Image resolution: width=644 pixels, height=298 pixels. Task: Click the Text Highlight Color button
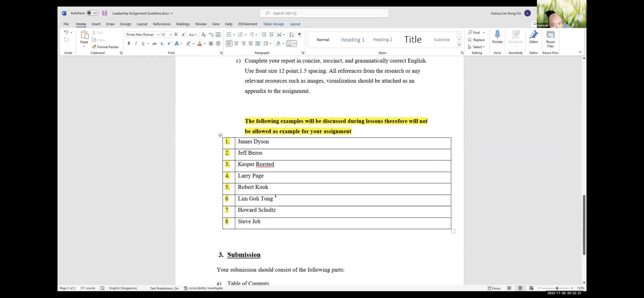[x=188, y=44]
